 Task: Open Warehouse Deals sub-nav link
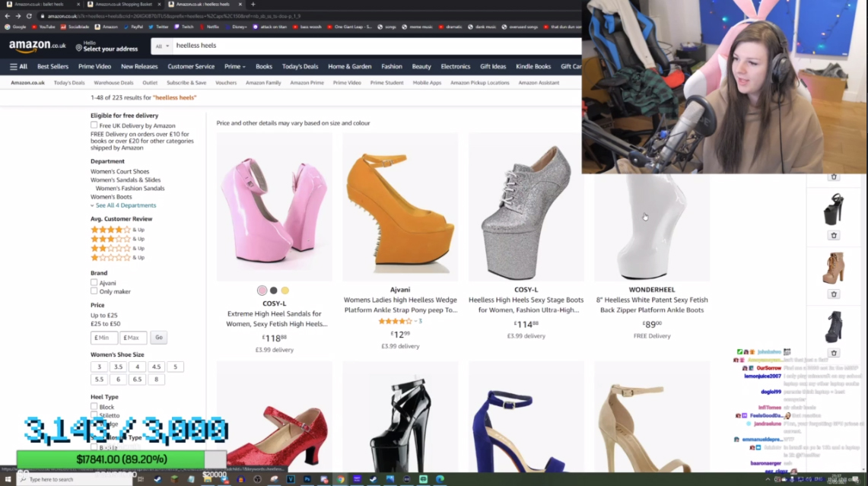click(113, 83)
